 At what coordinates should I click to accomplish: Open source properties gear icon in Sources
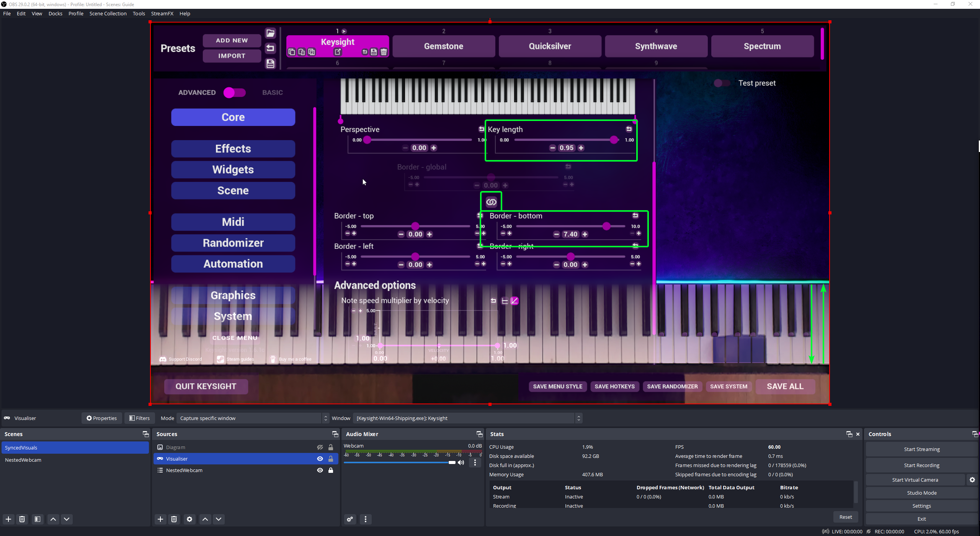pos(189,519)
